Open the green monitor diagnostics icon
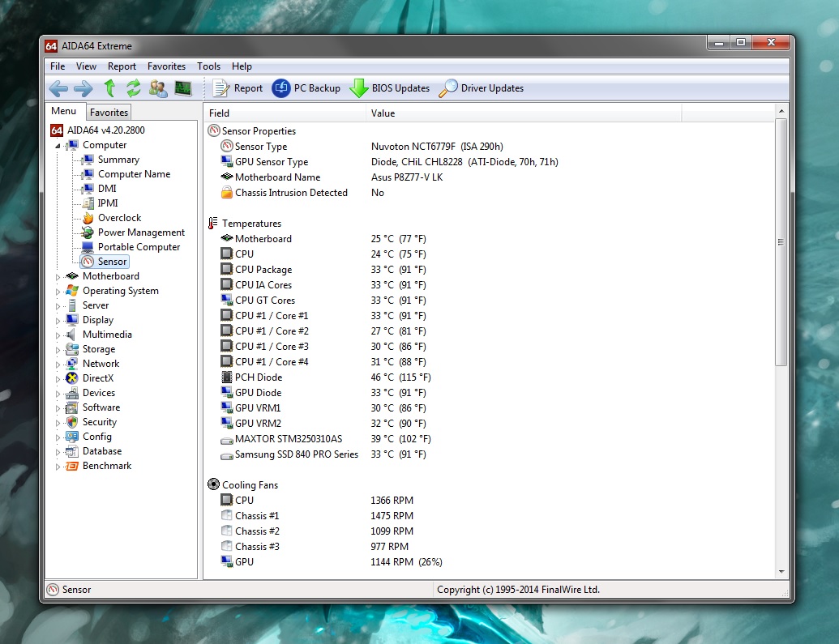 pos(183,88)
